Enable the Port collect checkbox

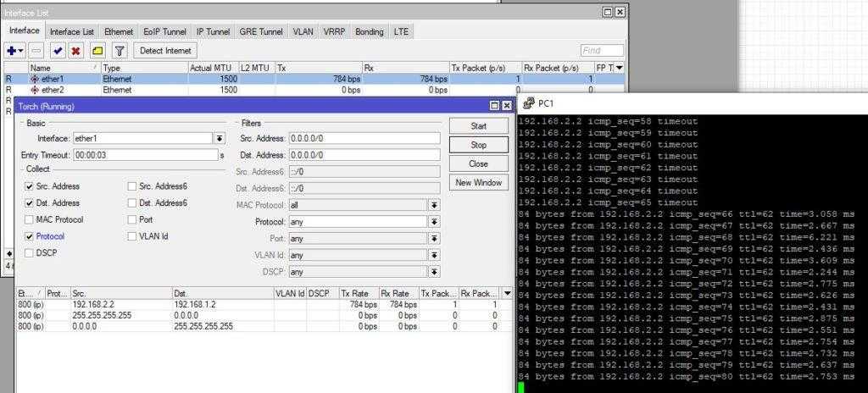pyautogui.click(x=131, y=220)
